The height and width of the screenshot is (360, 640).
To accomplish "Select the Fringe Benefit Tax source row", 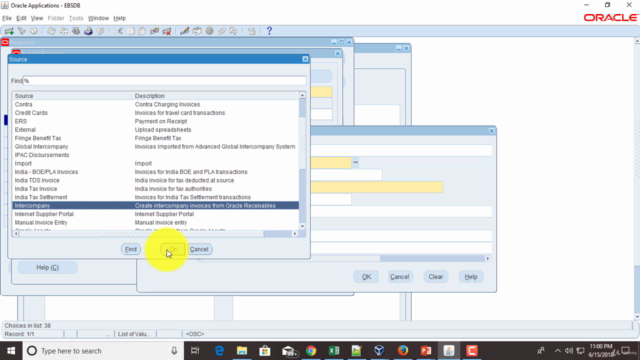I will tap(156, 138).
